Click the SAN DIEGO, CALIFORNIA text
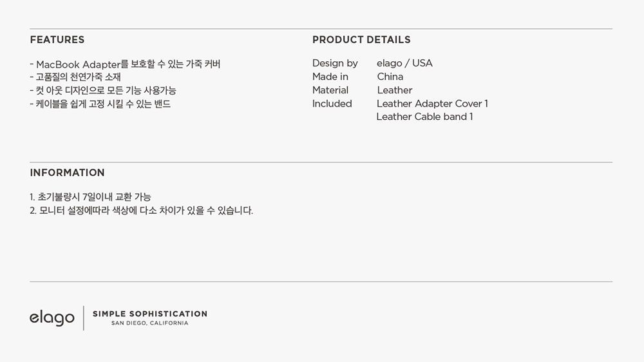This screenshot has width=644, height=362. click(x=150, y=323)
